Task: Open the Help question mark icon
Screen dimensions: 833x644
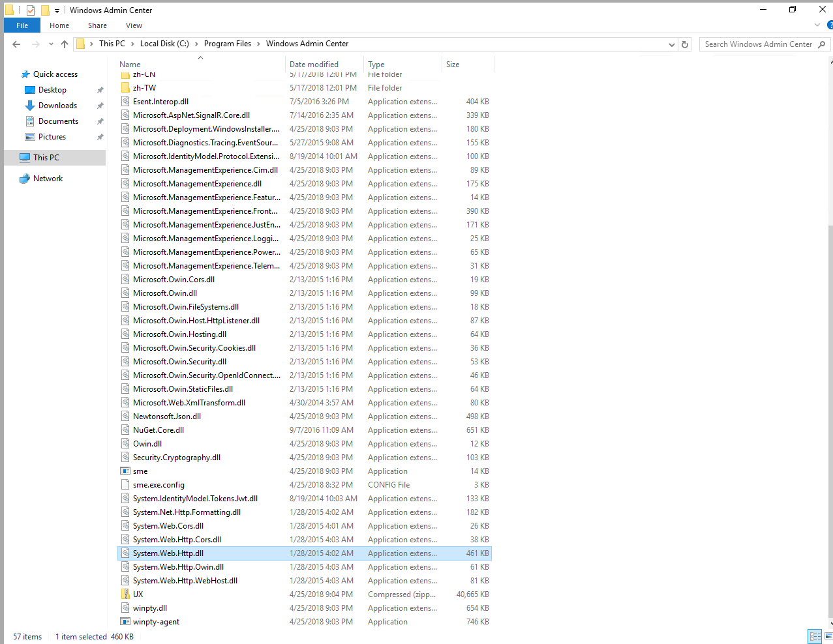Action: [x=830, y=25]
